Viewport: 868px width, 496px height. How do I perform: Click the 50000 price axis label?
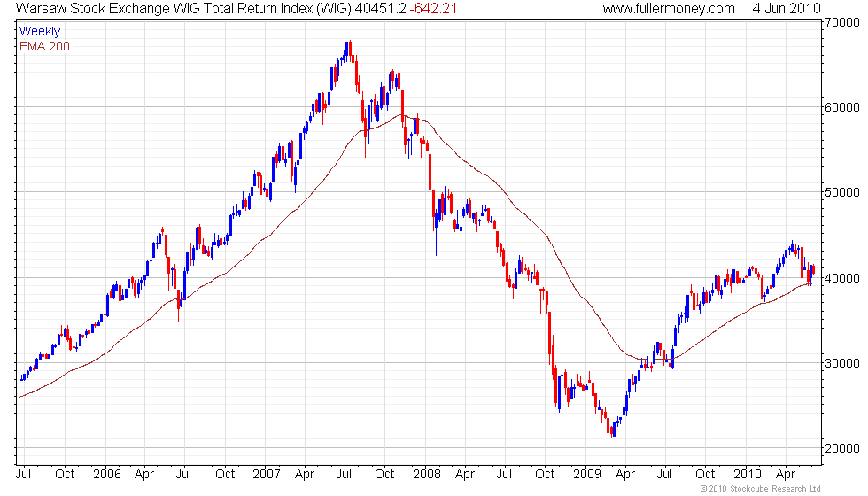click(841, 193)
